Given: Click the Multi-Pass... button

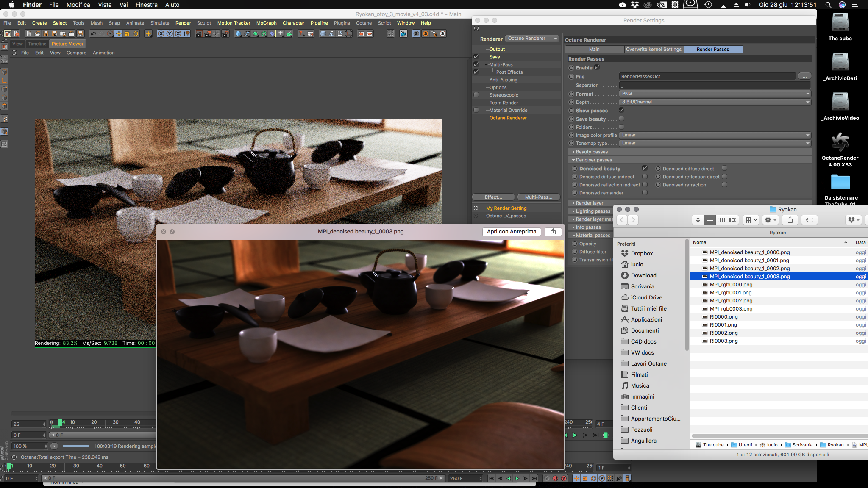Looking at the screenshot, I should click(538, 197).
